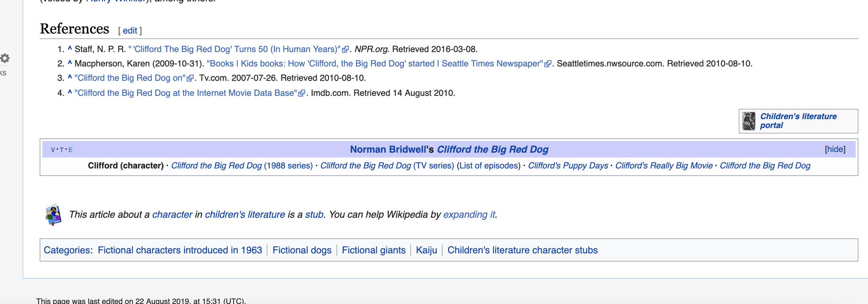Jump back from reference 2 caret
868x304 pixels.
pos(70,63)
